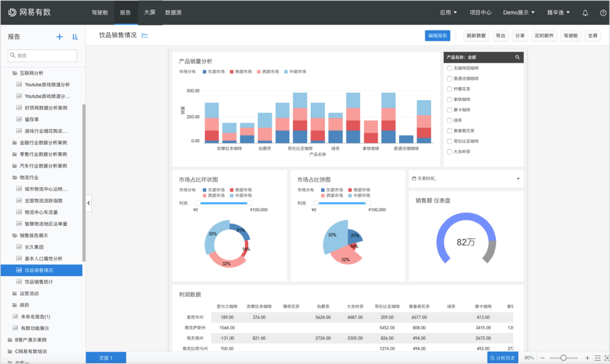Image resolution: width=610 pixels, height=364 pixels.
Task: Click the 导出 export button
Action: click(x=500, y=36)
